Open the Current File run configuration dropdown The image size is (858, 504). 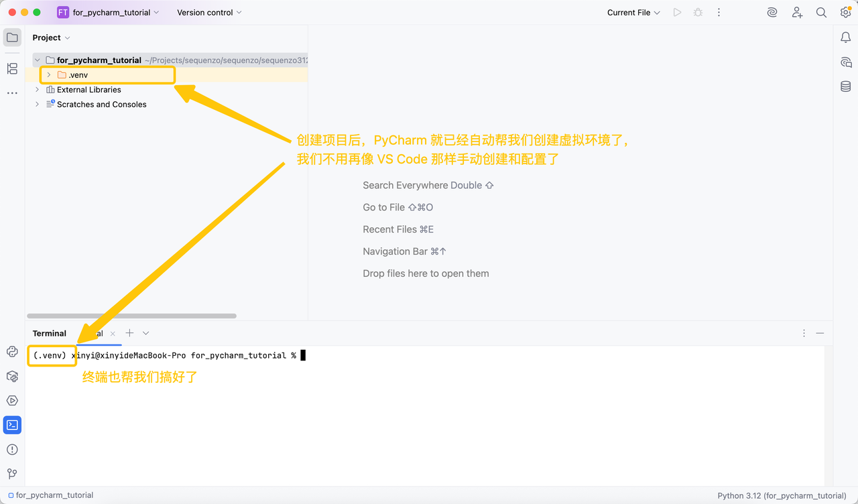633,13
